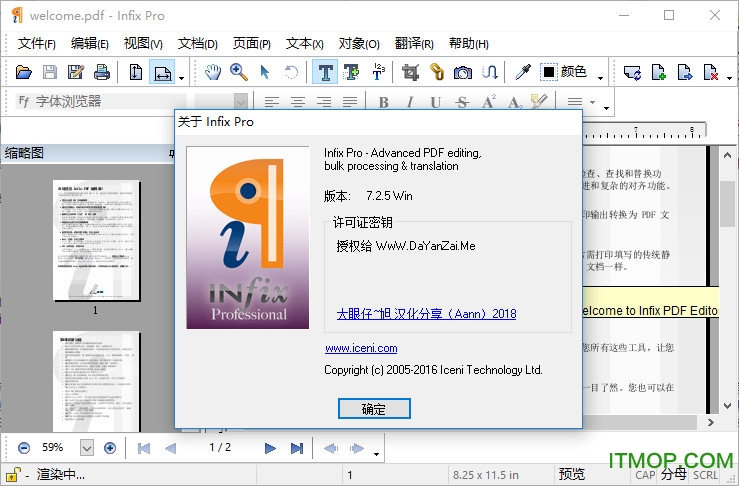Click the Insert Page plus icon

pyautogui.click(x=658, y=72)
